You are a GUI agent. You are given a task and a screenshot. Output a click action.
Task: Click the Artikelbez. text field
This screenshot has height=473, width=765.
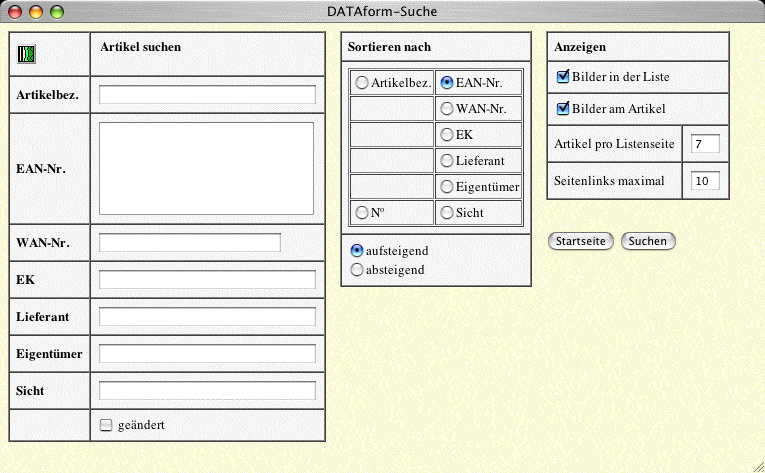pyautogui.click(x=207, y=95)
